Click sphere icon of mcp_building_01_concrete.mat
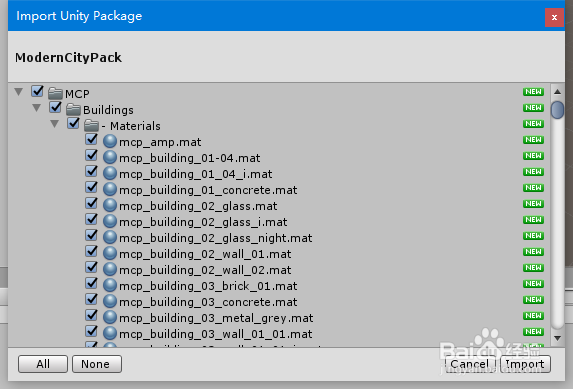Viewport: 573px width, 389px height. (x=110, y=189)
